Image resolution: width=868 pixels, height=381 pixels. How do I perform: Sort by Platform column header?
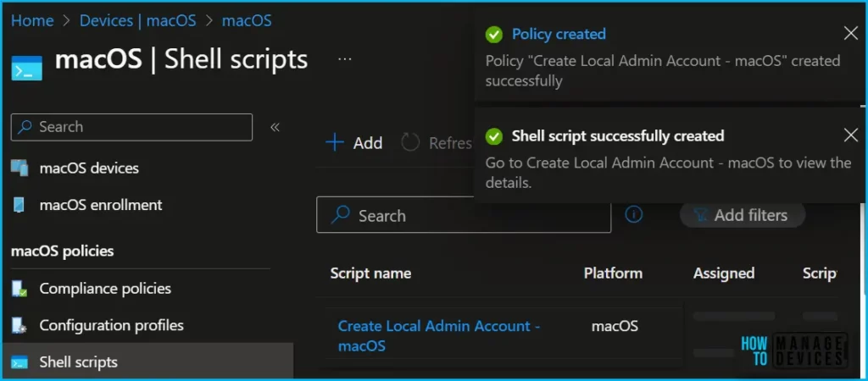(x=613, y=273)
